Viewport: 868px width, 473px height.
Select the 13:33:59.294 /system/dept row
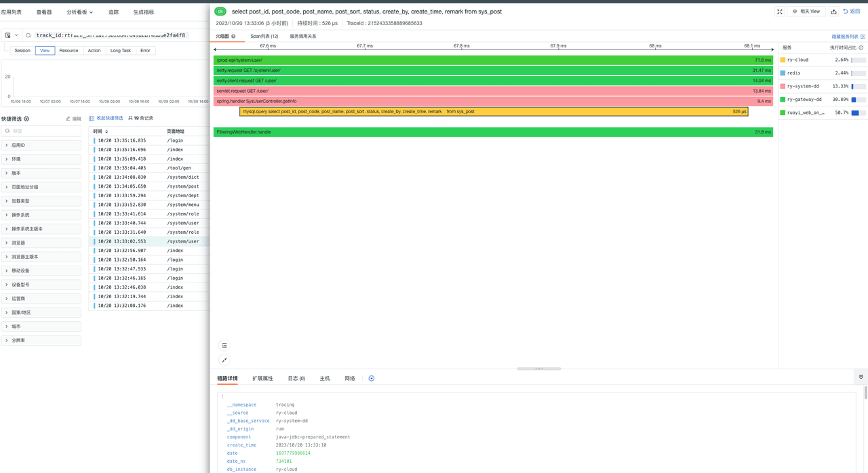coord(149,196)
